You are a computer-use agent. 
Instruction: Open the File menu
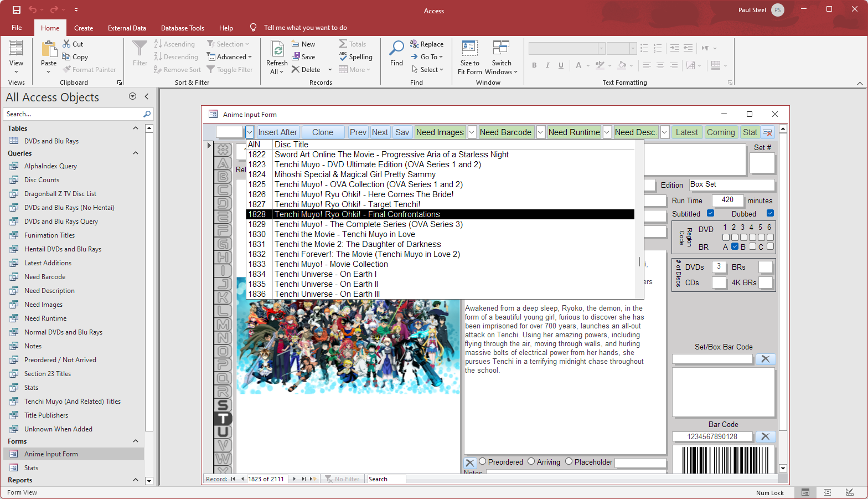(x=17, y=28)
